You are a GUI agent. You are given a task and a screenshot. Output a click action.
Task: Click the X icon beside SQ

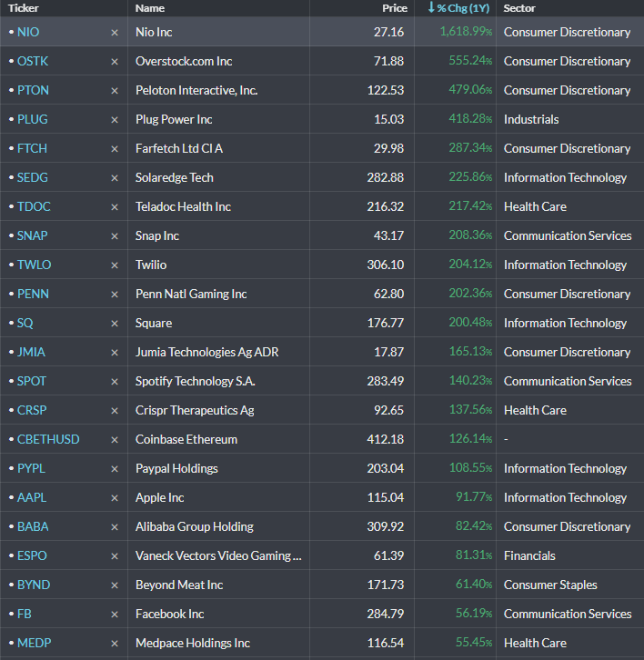click(115, 324)
